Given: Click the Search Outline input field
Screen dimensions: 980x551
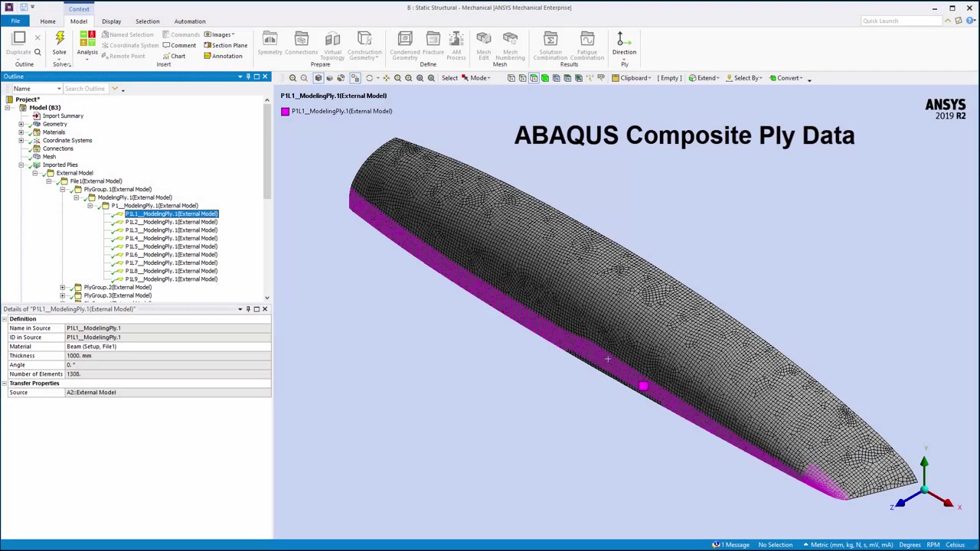Looking at the screenshot, I should (x=84, y=89).
